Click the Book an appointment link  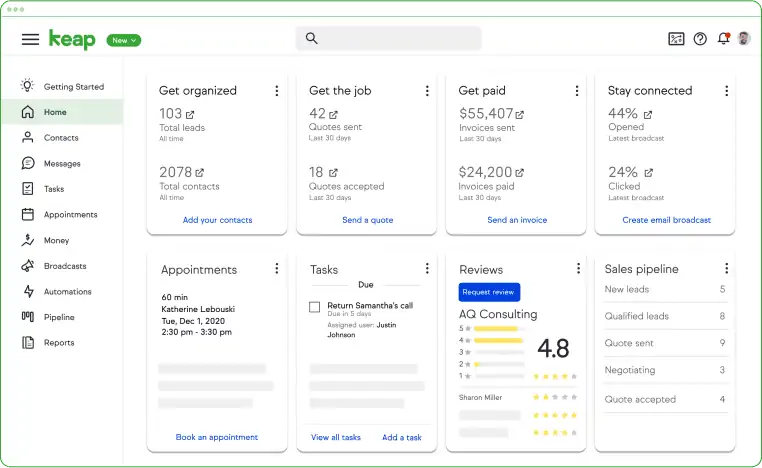click(x=217, y=437)
